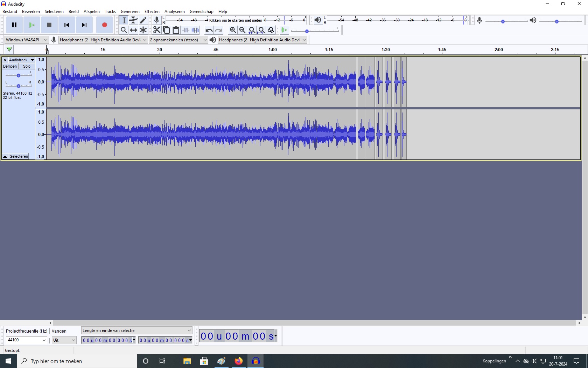588x368 pixels.
Task: Toggle Solo on the audio track
Action: [27, 66]
